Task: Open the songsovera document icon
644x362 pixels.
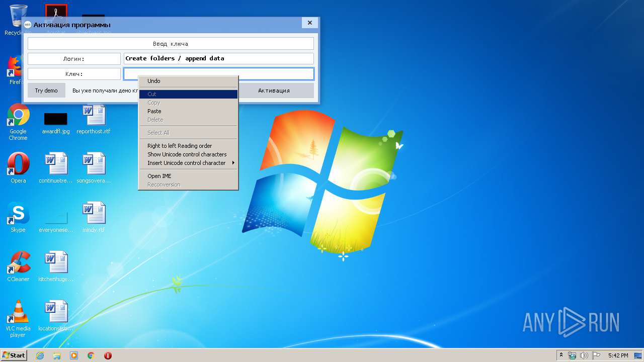Action: tap(94, 168)
